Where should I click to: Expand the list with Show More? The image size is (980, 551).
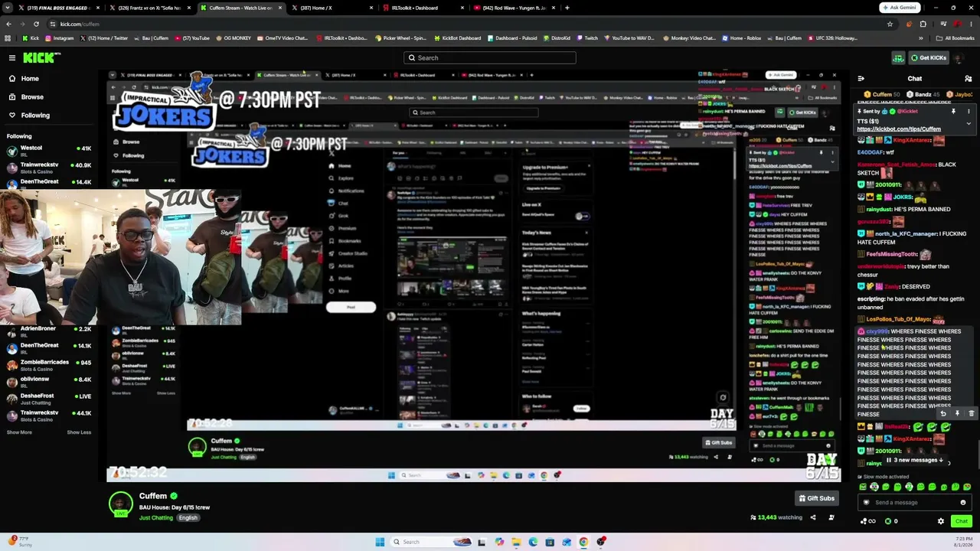click(20, 432)
